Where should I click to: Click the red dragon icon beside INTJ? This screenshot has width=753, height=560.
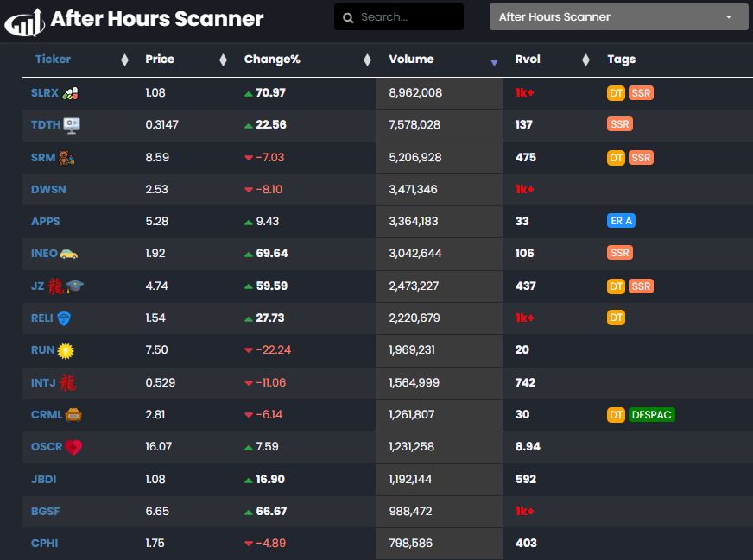pyautogui.click(x=67, y=383)
